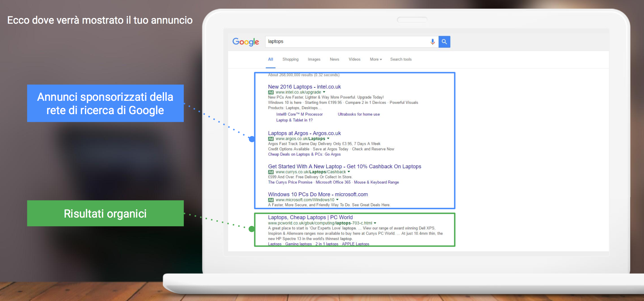Viewport: 644px width, 301px height.
Task: Expand arrow next to www.currys.co.uk/Laptops/Cashback
Action: [349, 172]
